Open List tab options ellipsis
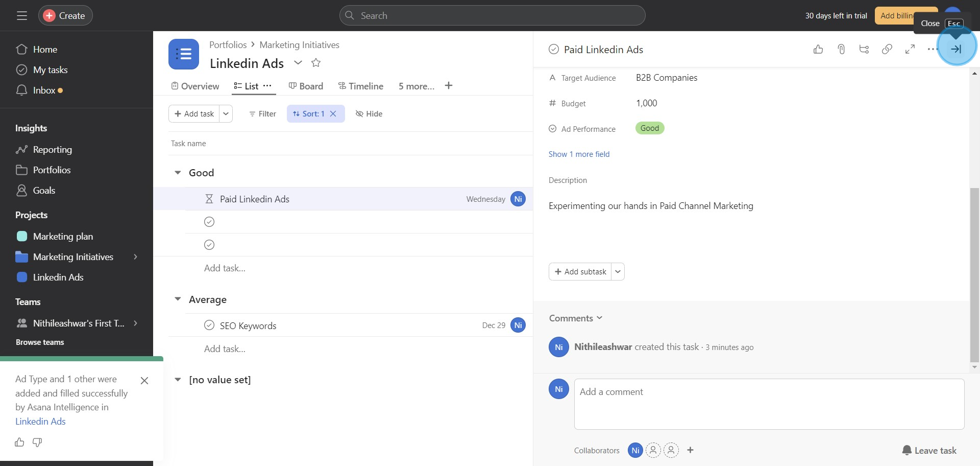Viewport: 980px width, 466px height. coord(267,86)
